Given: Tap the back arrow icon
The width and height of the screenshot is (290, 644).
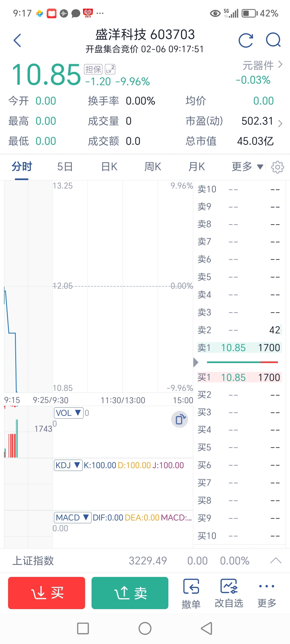Looking at the screenshot, I should pyautogui.click(x=17, y=41).
